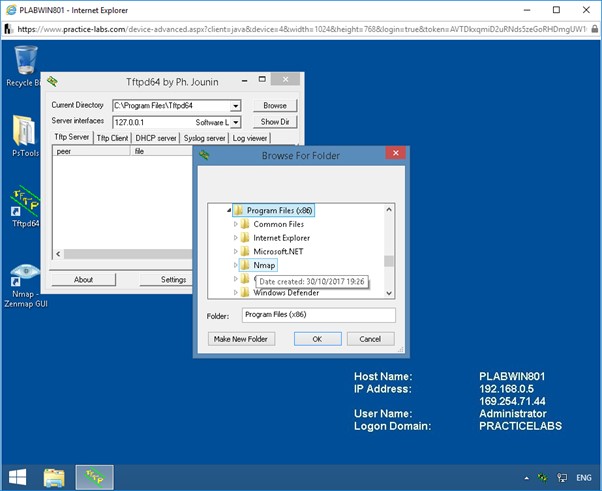Open the Current Directory dropdown

(x=235, y=106)
